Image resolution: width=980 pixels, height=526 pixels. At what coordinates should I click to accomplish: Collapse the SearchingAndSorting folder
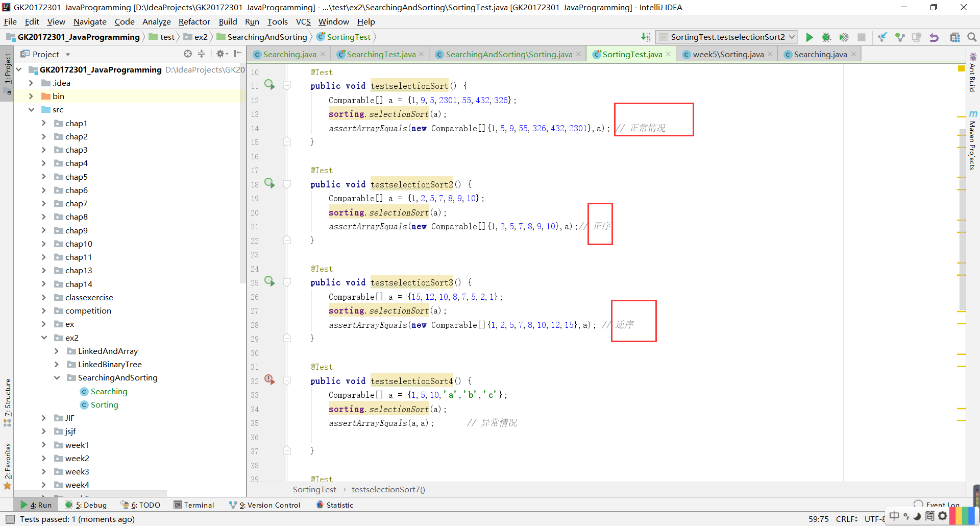pyautogui.click(x=57, y=377)
